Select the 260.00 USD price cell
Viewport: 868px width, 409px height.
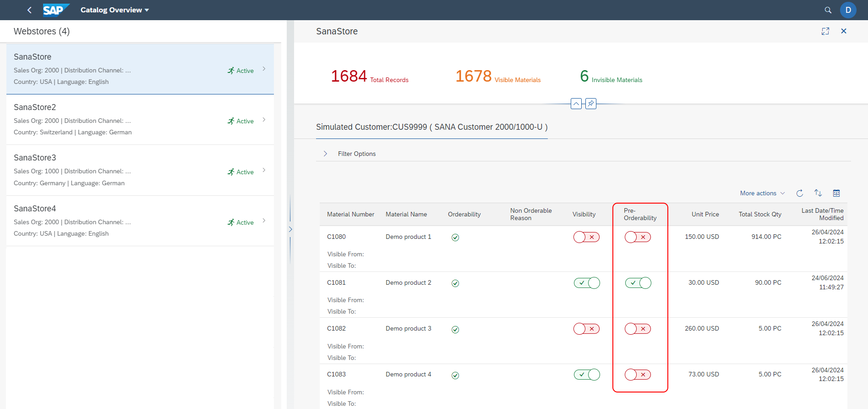[702, 328]
